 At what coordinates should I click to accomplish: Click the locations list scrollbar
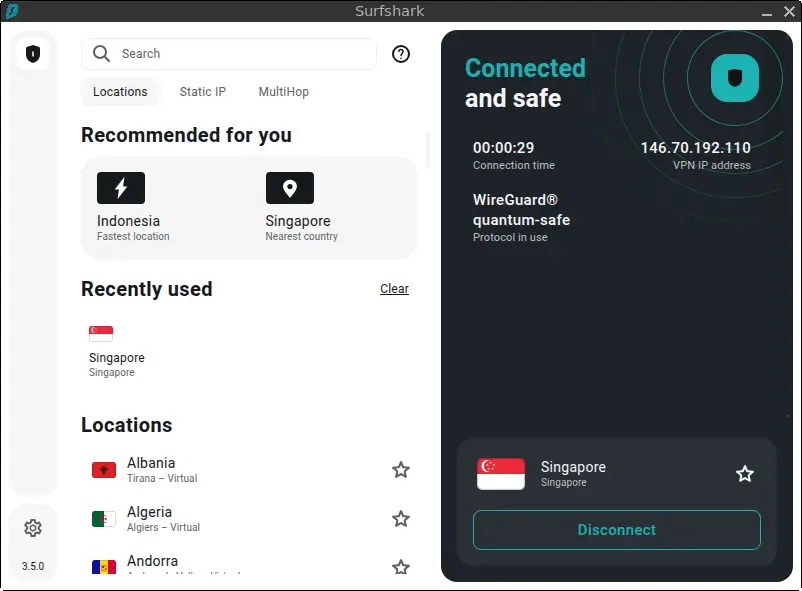pyautogui.click(x=427, y=150)
